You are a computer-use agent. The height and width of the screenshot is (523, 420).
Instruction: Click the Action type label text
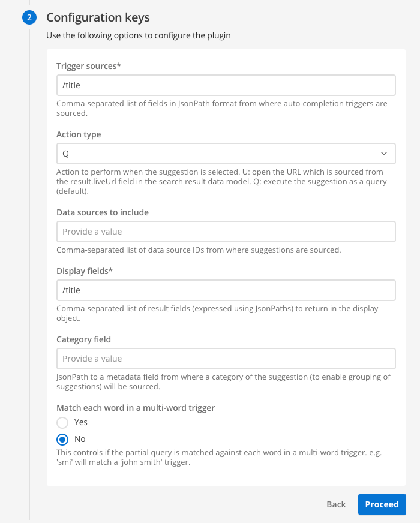click(79, 134)
